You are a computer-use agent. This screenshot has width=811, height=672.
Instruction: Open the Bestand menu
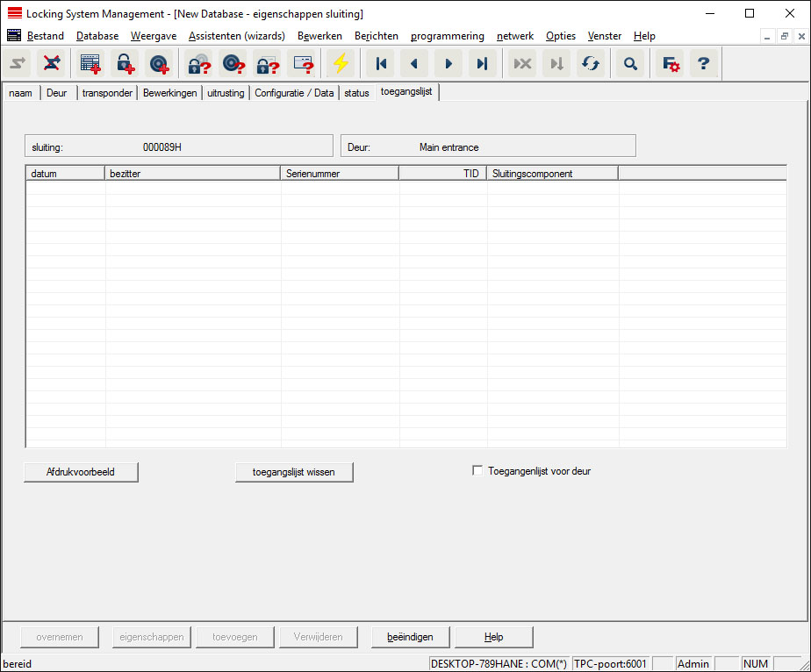[x=45, y=36]
